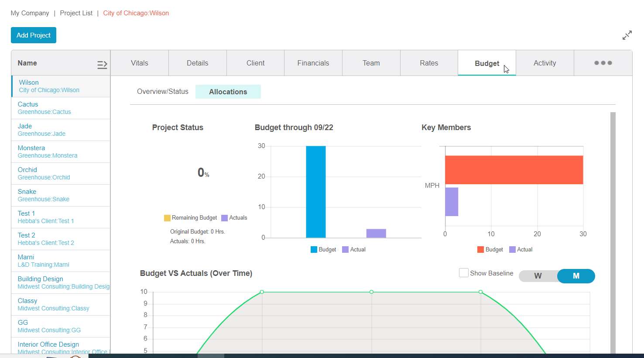Enable the Show Baseline checkbox

pyautogui.click(x=463, y=273)
